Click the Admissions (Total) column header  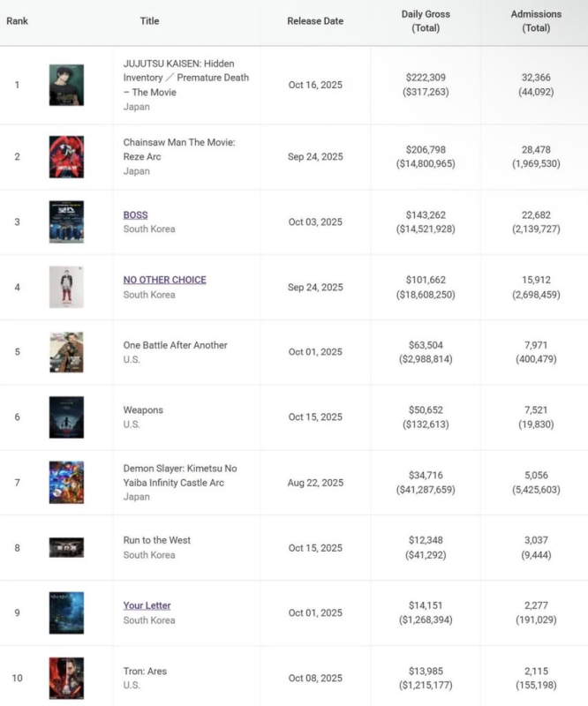click(x=535, y=21)
